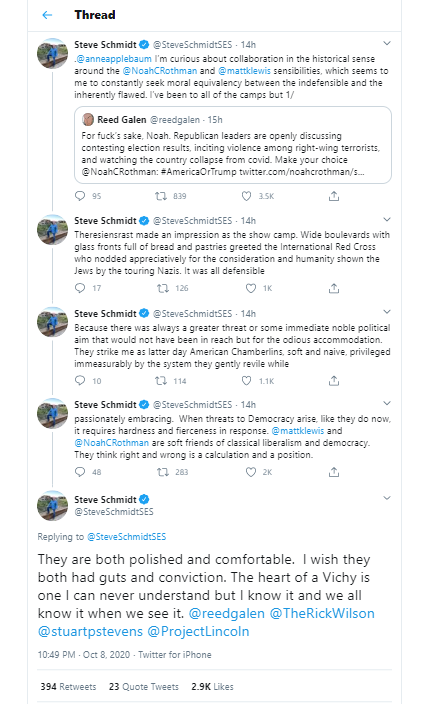Reply to the tweet with 48 replies
The width and height of the screenshot is (421, 704).
point(80,472)
